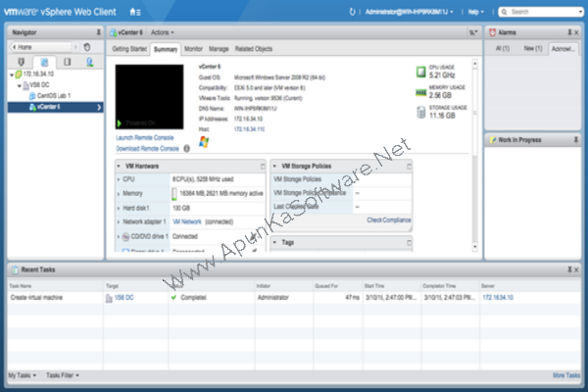Open host 172.16.34.110 link
Image resolution: width=588 pixels, height=392 pixels.
tap(249, 129)
